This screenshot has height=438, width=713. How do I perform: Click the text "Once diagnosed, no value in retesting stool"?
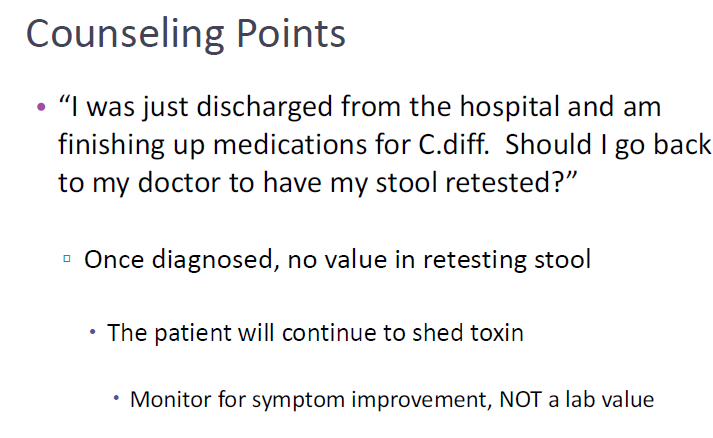click(x=337, y=260)
